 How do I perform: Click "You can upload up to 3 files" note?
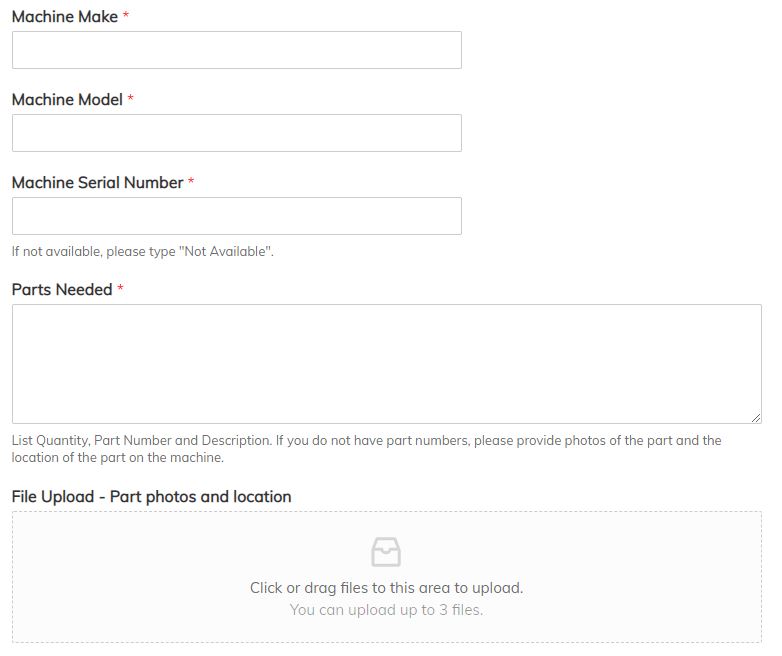(x=386, y=610)
